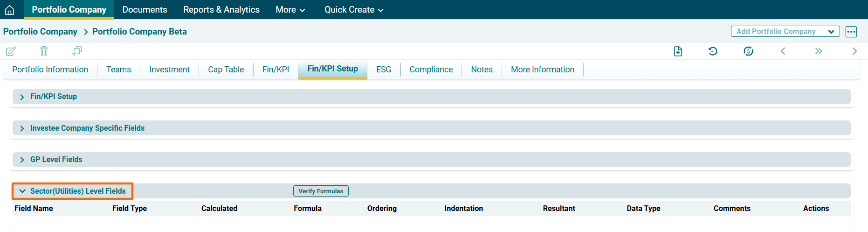Click the edit record pencil icon

(x=11, y=51)
